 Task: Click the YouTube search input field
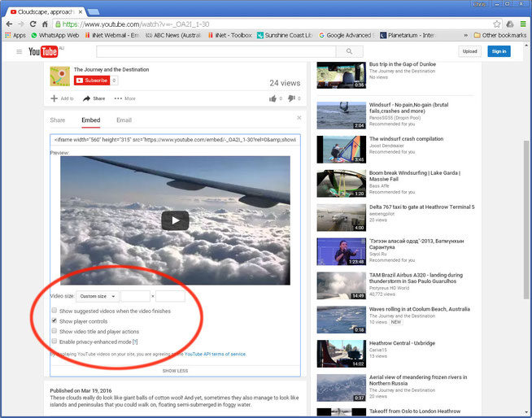point(216,51)
